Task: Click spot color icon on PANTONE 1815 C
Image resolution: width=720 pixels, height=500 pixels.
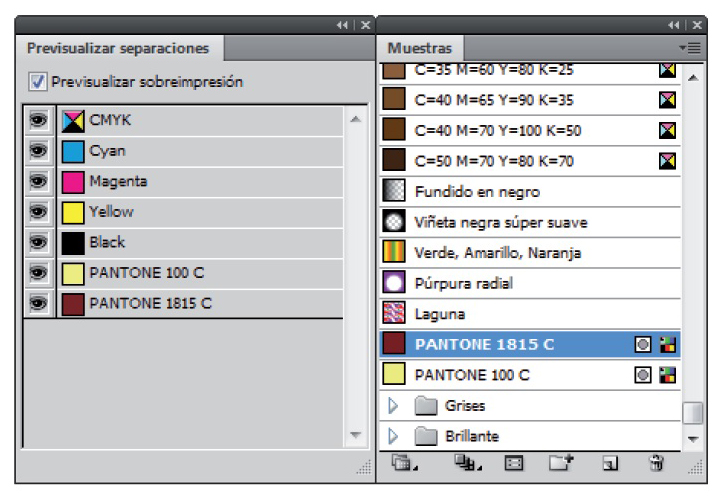Action: (x=644, y=345)
